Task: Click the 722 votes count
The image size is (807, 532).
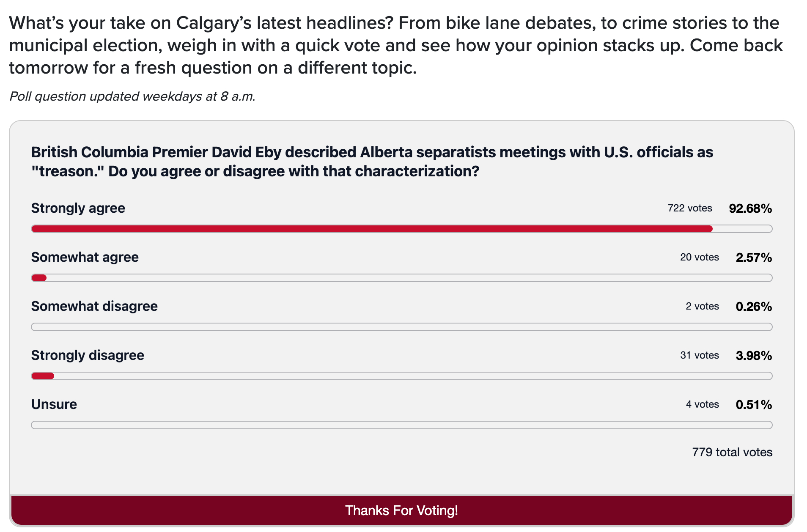Action: click(689, 208)
